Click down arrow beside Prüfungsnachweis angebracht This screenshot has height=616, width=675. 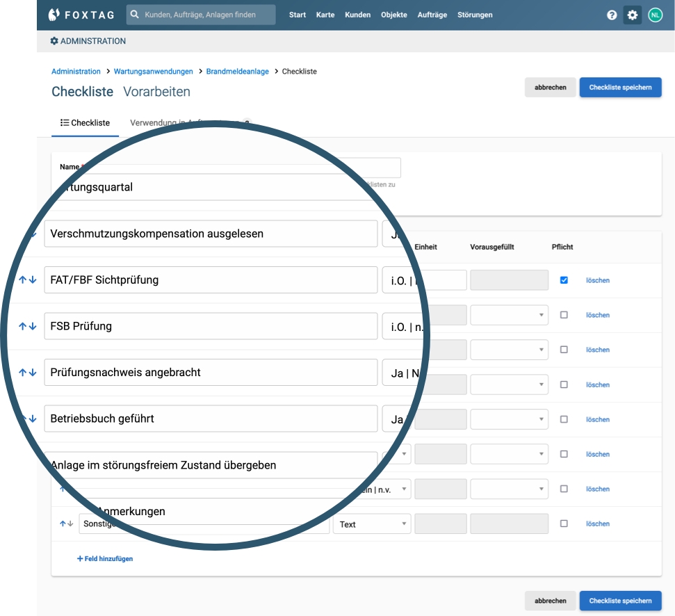pyautogui.click(x=33, y=373)
